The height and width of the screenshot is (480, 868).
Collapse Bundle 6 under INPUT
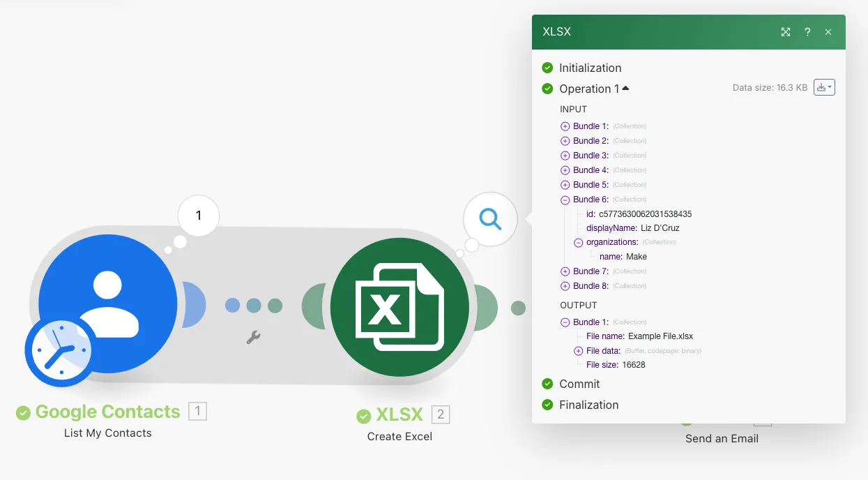[565, 200]
